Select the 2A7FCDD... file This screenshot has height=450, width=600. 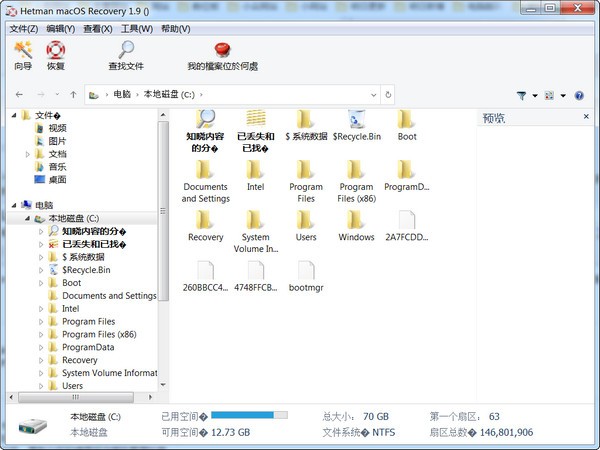tap(407, 226)
